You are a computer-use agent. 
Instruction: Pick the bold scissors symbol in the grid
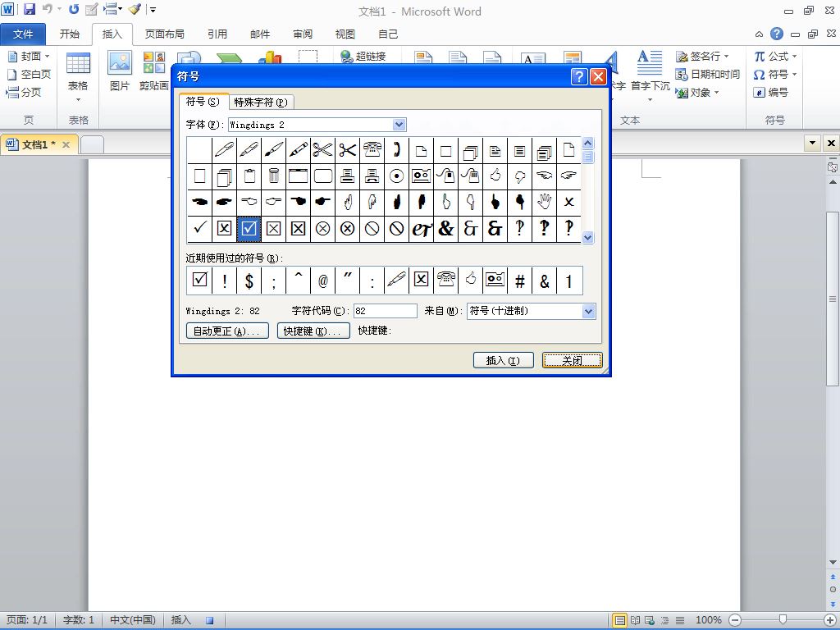point(347,151)
